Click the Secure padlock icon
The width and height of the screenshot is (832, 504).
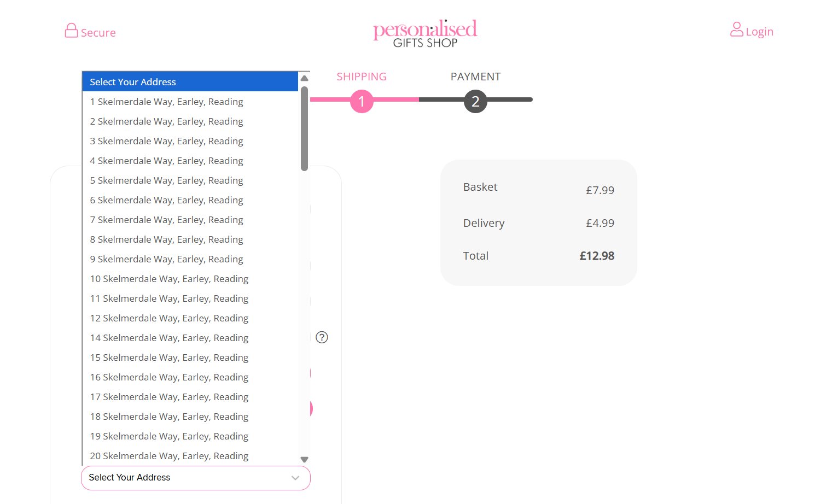[71, 31]
